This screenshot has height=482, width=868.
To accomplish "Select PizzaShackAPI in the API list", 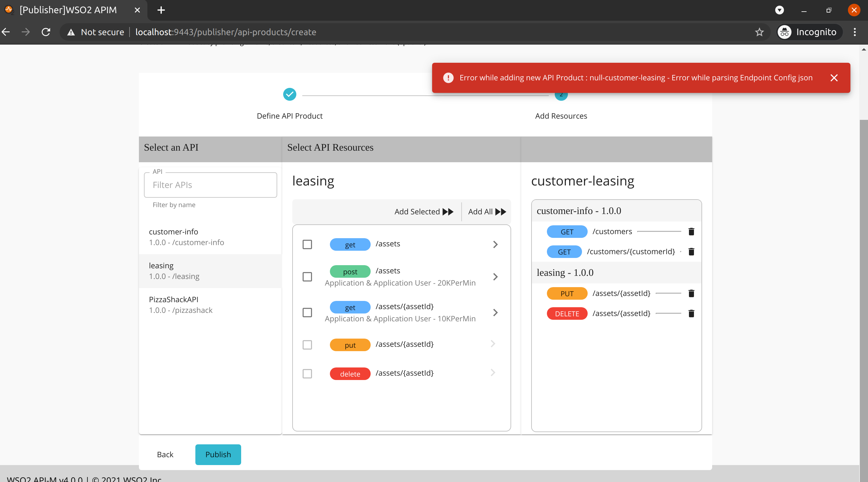I will point(210,305).
